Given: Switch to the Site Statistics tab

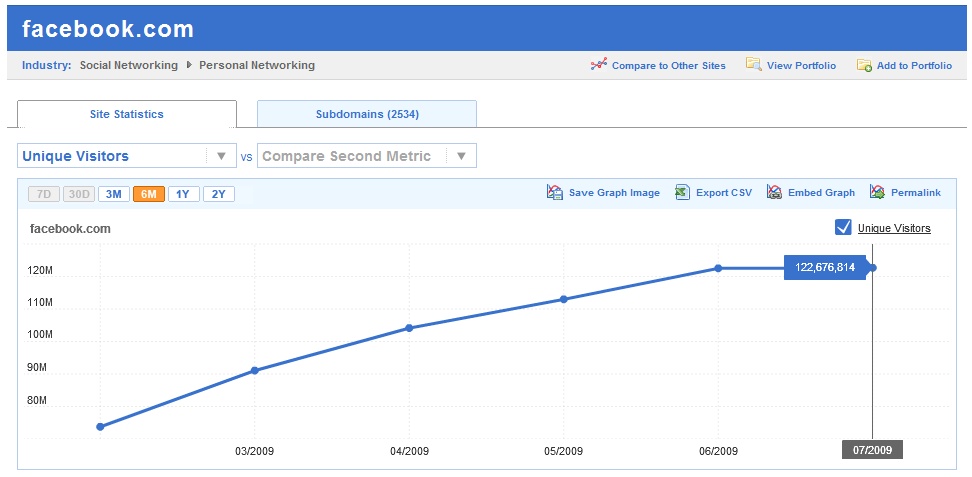Looking at the screenshot, I should [x=126, y=114].
